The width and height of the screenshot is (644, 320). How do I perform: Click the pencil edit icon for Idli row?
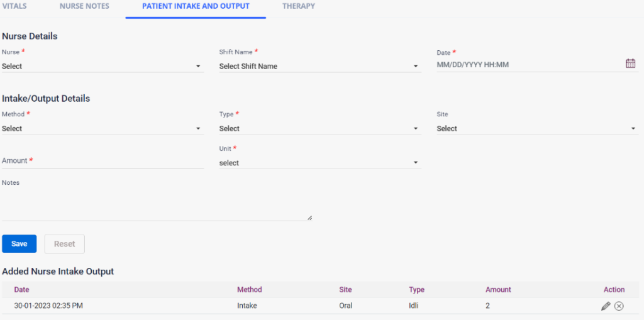point(606,306)
